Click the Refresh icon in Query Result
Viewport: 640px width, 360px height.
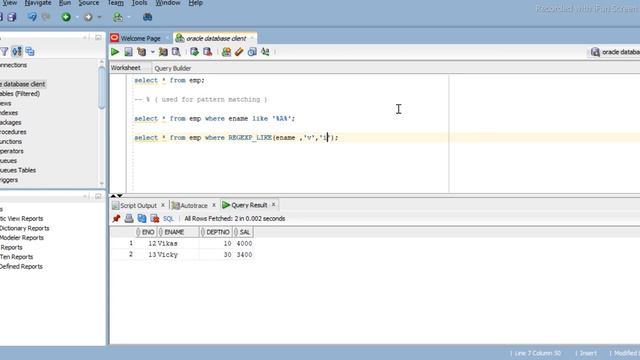pyautogui.click(x=142, y=218)
